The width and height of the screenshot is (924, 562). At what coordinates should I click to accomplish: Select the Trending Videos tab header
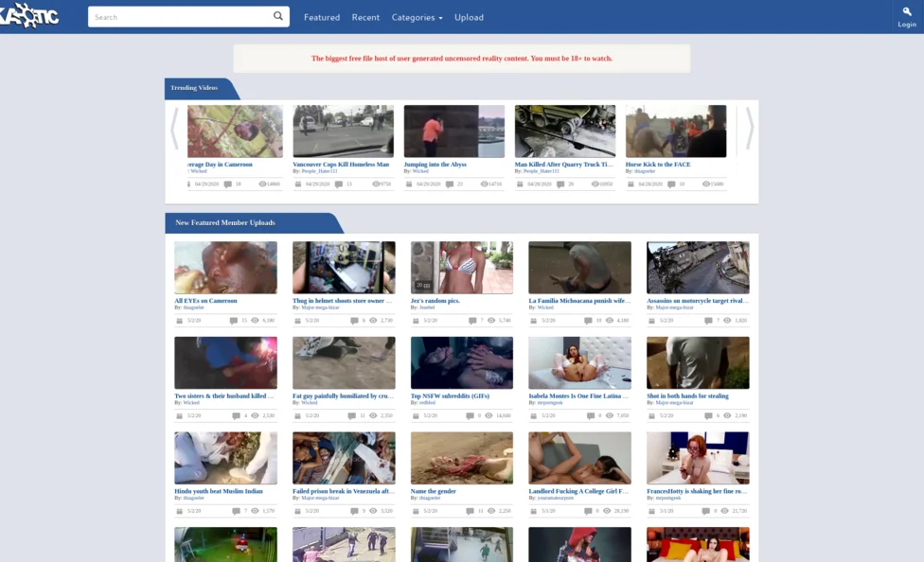coord(194,88)
